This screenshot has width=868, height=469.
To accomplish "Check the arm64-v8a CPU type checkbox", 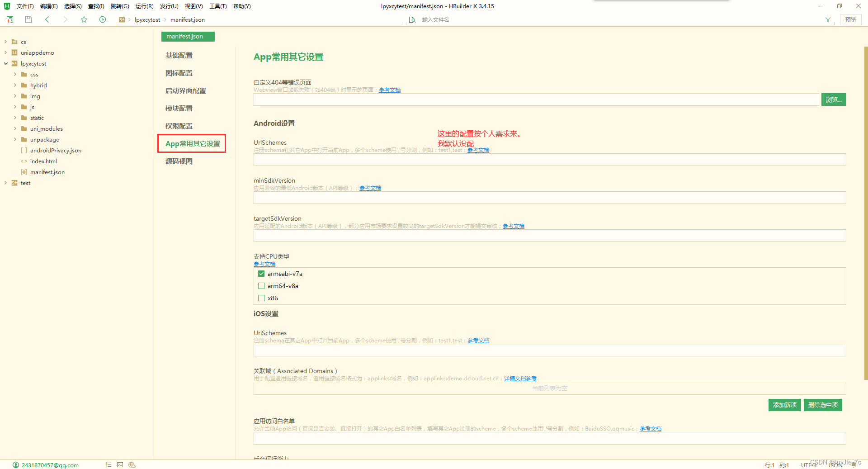I will 261,285.
